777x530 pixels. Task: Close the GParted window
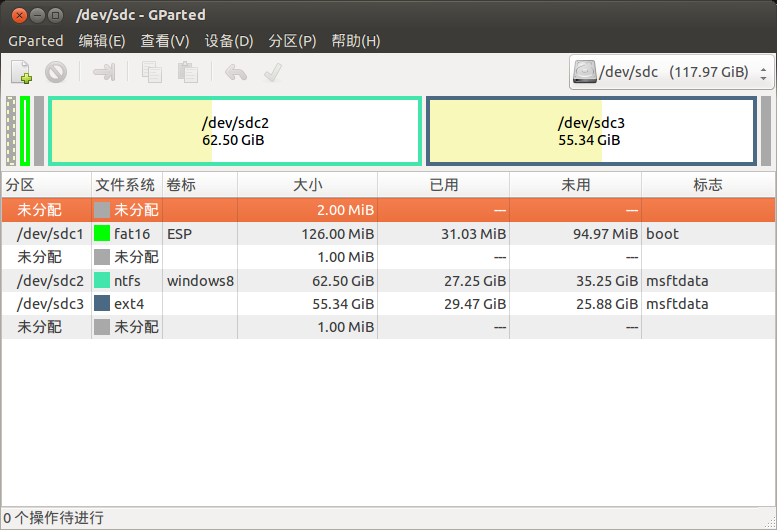19,15
